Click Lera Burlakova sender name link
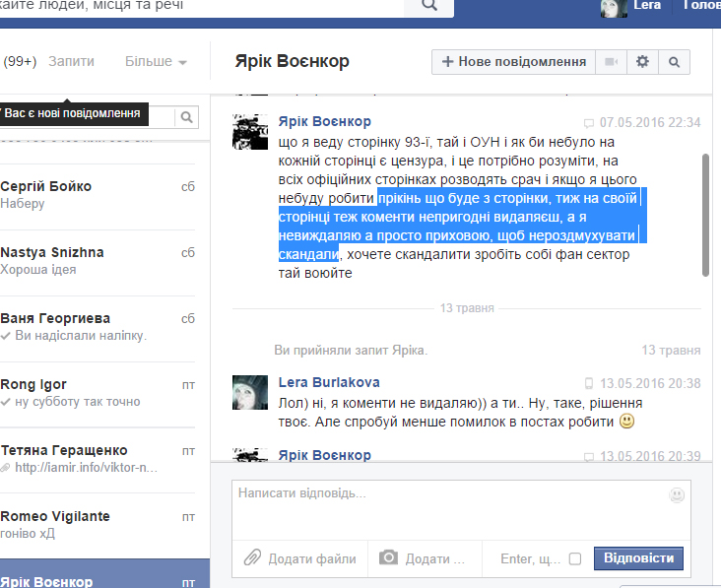Viewport: 721px width, 588px height. point(329,382)
